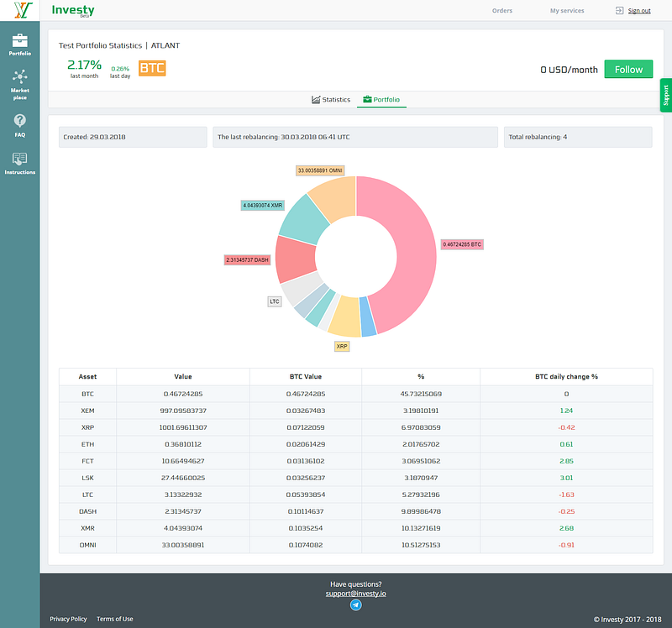The height and width of the screenshot is (628, 672).
Task: Click value 1001.69611307 in XRP row
Action: (x=183, y=427)
